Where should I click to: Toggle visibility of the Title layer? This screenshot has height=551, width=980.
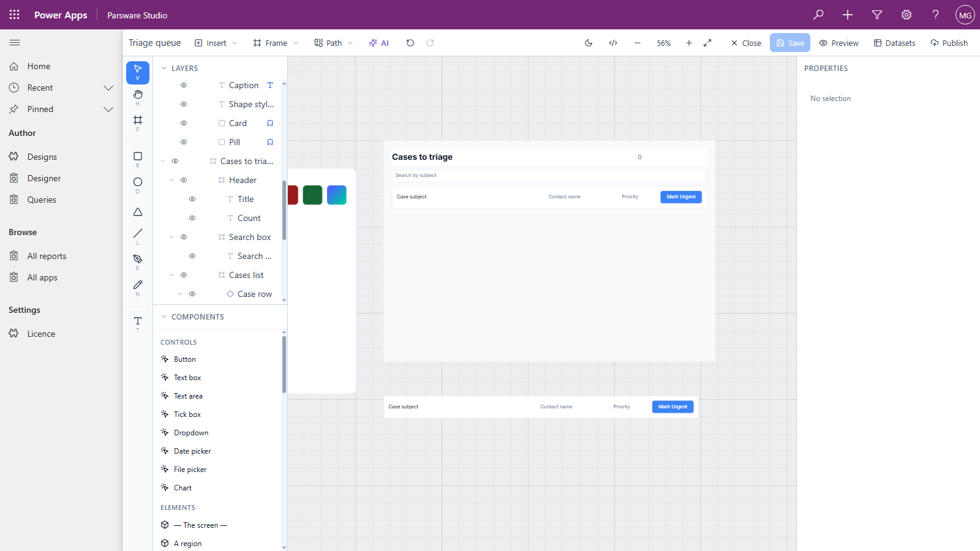tap(192, 199)
